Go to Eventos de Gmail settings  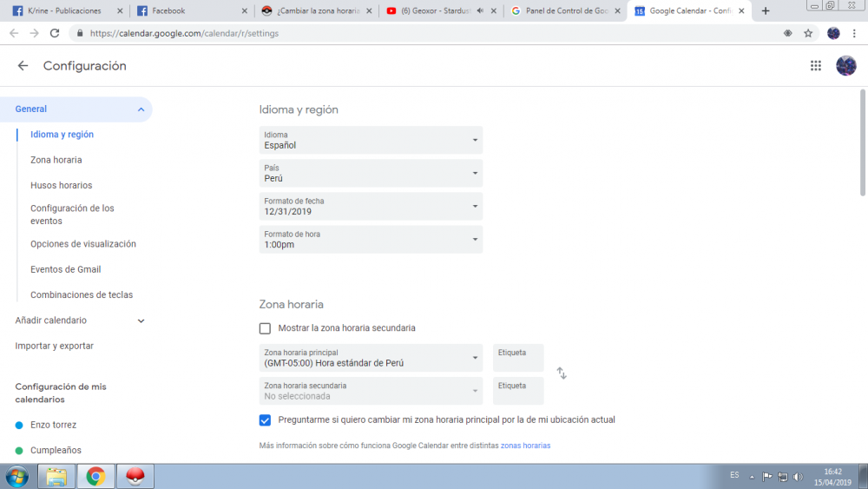[x=65, y=269]
